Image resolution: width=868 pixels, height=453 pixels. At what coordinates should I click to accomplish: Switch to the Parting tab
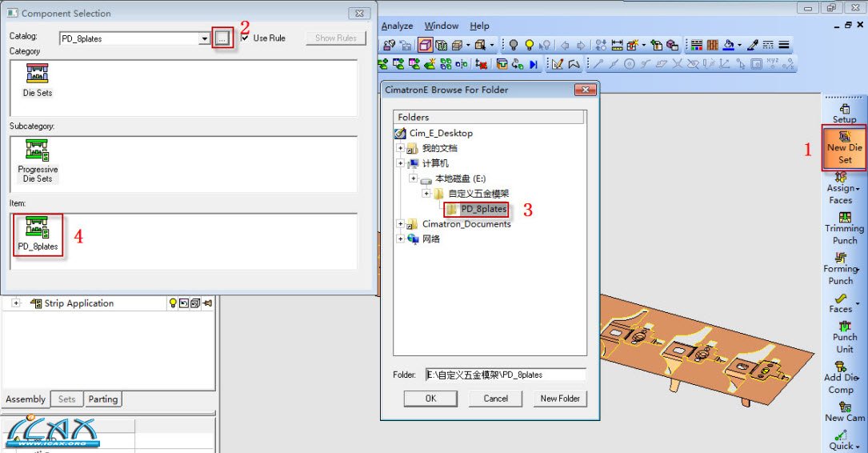tap(103, 399)
